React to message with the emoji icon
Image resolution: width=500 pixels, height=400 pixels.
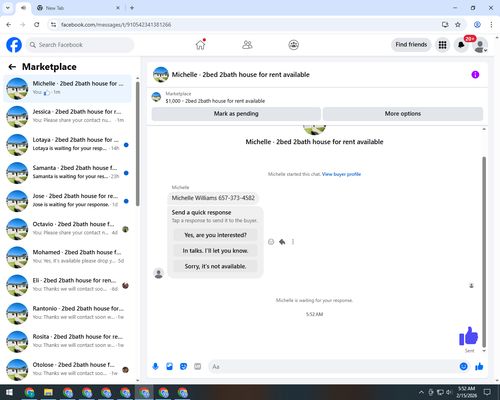click(x=271, y=242)
